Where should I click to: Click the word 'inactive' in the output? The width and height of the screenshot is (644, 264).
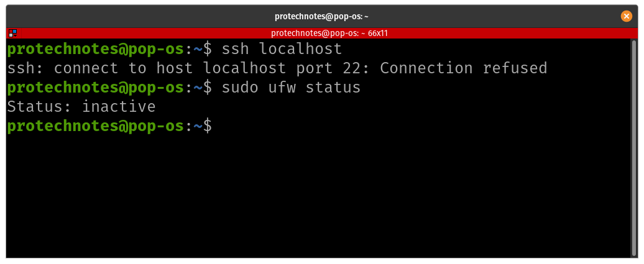118,107
